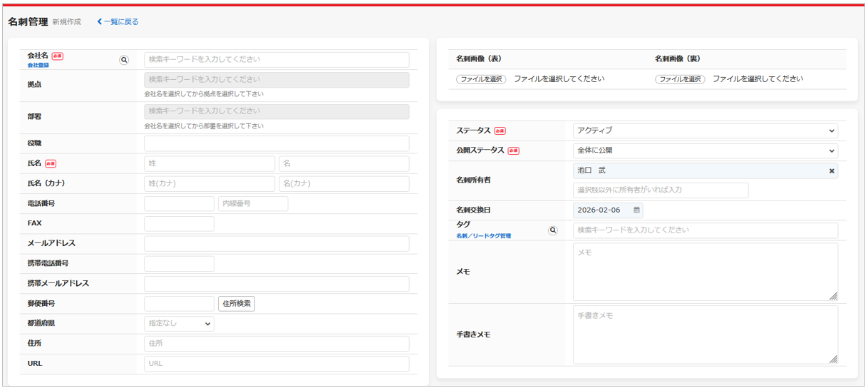The width and height of the screenshot is (868, 388).
Task: Click the 役職 input field
Action: [277, 144]
